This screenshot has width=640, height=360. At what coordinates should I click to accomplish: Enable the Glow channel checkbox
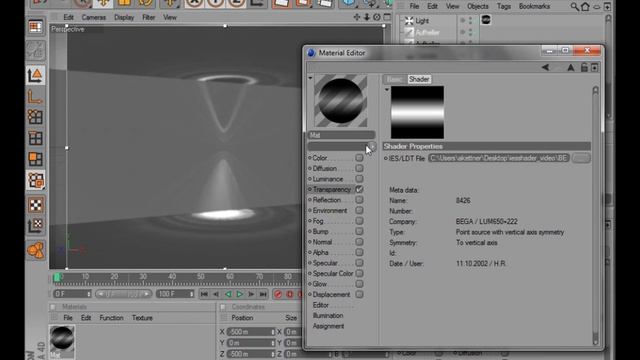point(359,284)
